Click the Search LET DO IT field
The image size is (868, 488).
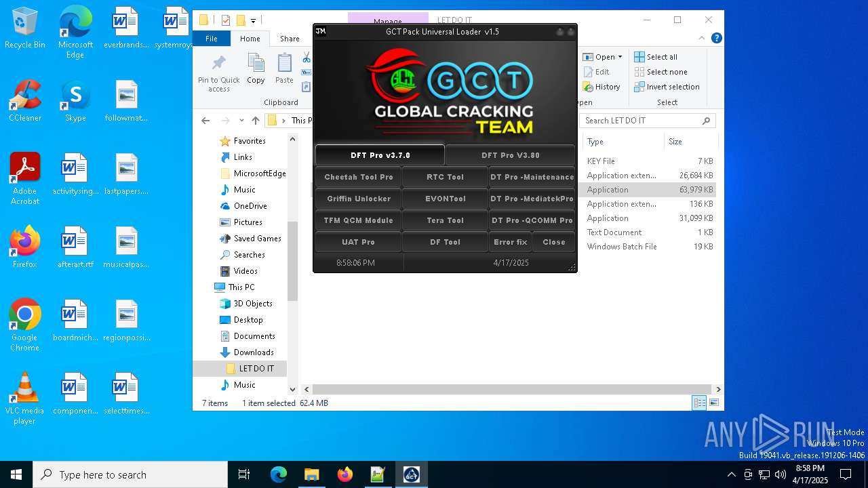click(x=647, y=121)
